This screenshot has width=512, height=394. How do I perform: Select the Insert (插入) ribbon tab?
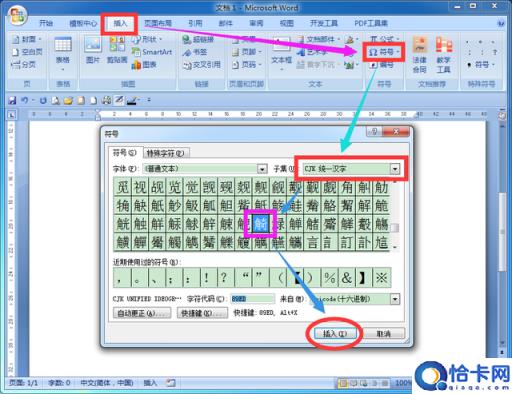[x=120, y=23]
